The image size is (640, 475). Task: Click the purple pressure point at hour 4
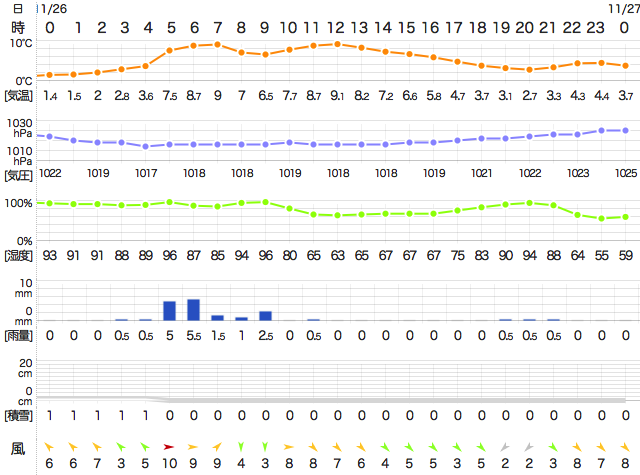coord(145,146)
